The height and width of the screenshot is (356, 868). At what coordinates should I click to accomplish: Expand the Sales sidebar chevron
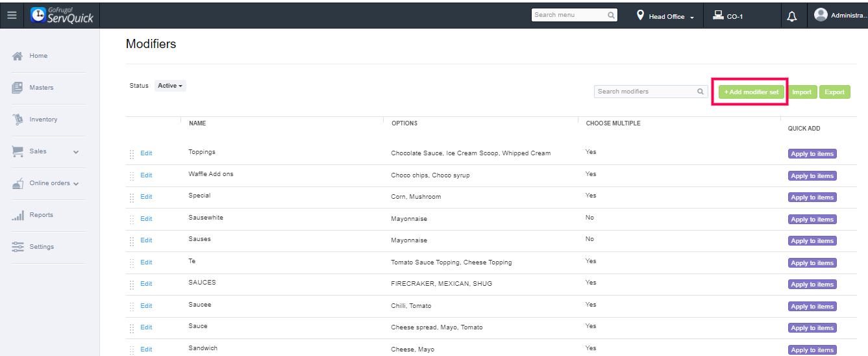(x=76, y=152)
